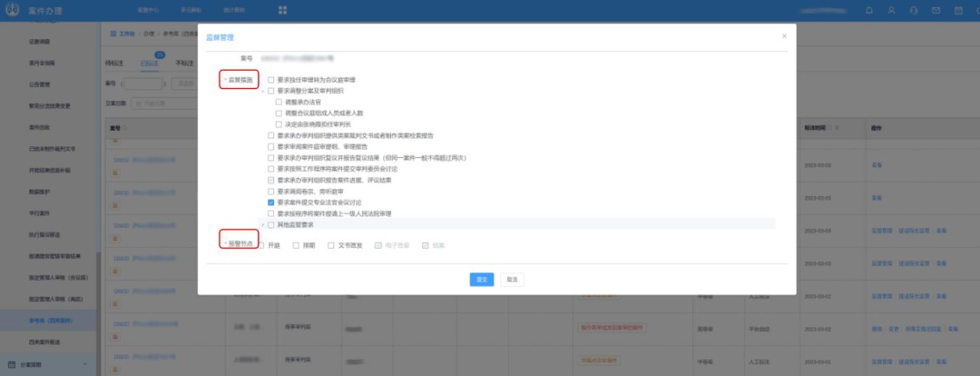Image resolution: width=980 pixels, height=376 pixels.
Task: Open the mail envelope icon
Action: coord(936,10)
